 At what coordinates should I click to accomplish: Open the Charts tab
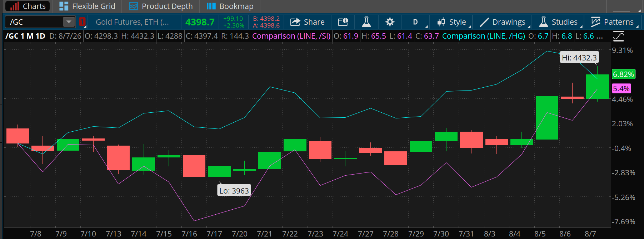click(28, 6)
